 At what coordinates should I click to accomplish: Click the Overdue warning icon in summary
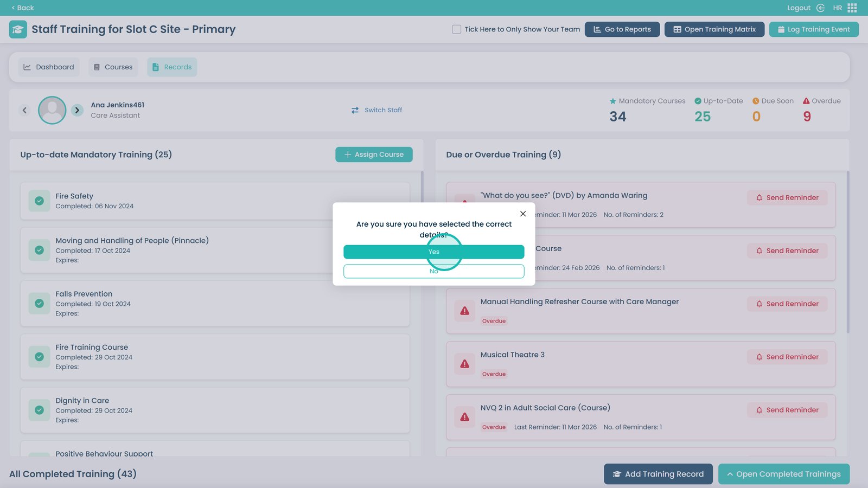tap(806, 101)
